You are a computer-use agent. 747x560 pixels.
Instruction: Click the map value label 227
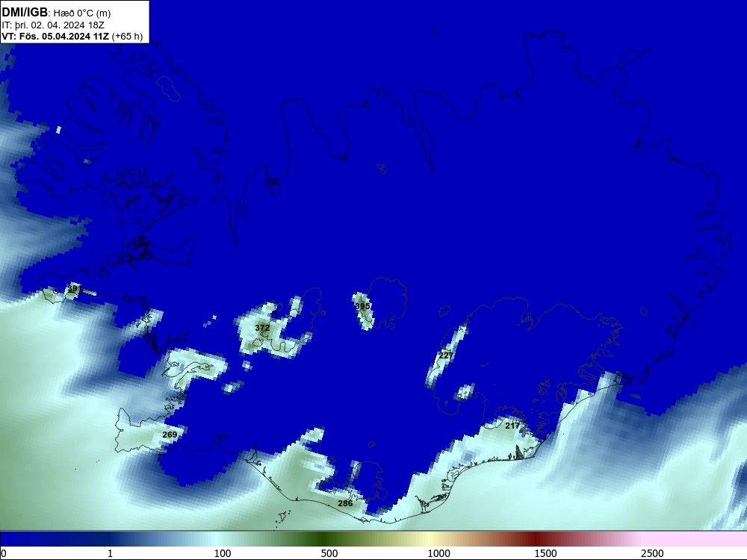pyautogui.click(x=446, y=355)
